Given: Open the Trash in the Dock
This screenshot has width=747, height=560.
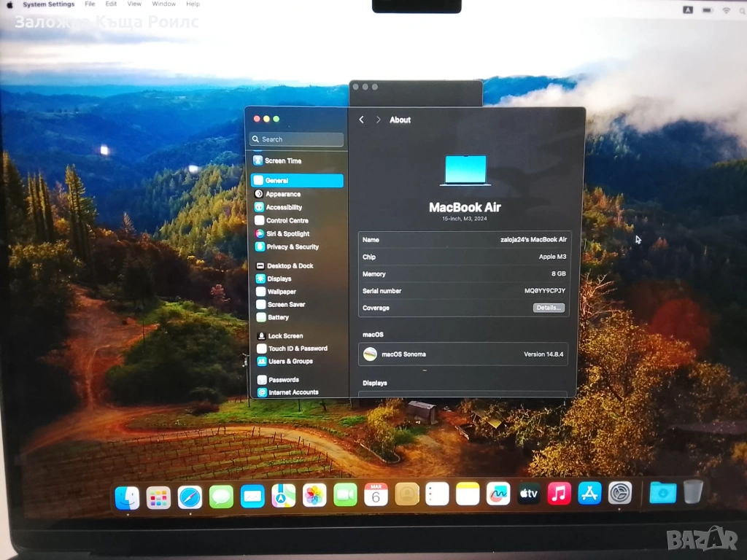Looking at the screenshot, I should tap(693, 492).
